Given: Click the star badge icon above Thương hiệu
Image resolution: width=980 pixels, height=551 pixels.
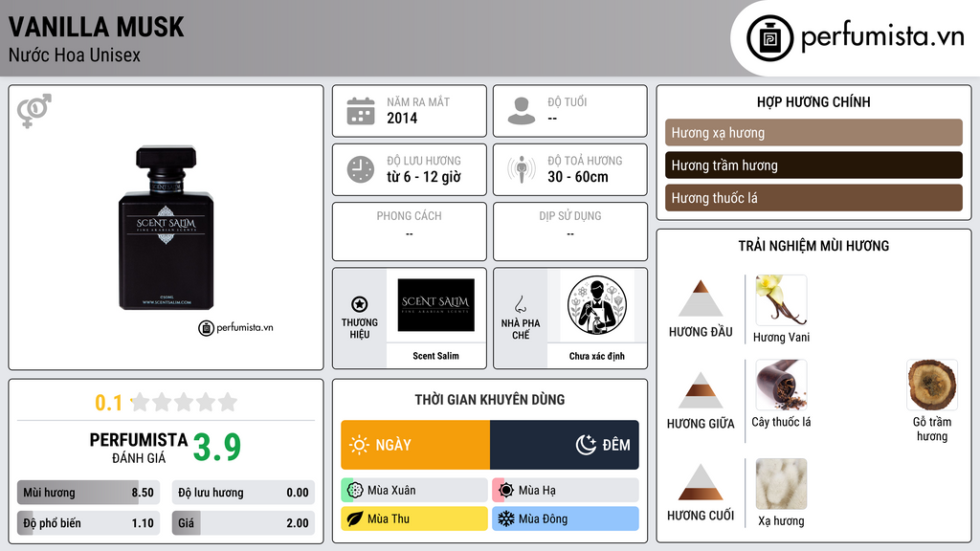Looking at the screenshot, I should click(x=360, y=304).
